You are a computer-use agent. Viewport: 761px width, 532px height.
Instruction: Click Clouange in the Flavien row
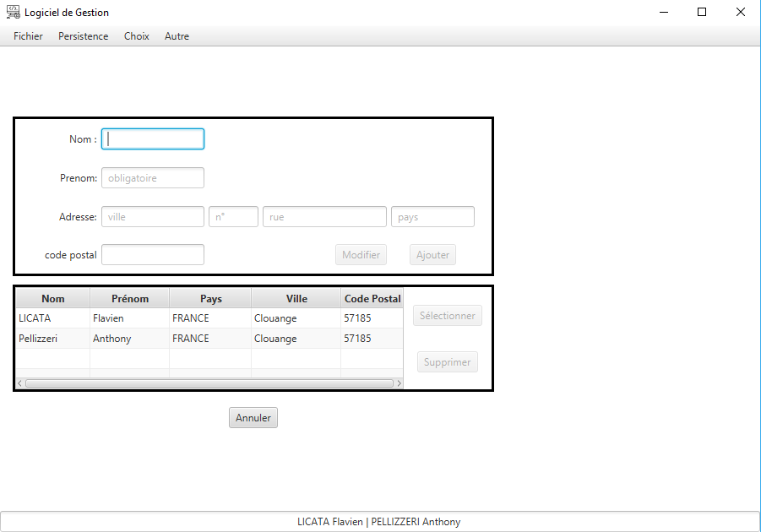click(x=296, y=318)
